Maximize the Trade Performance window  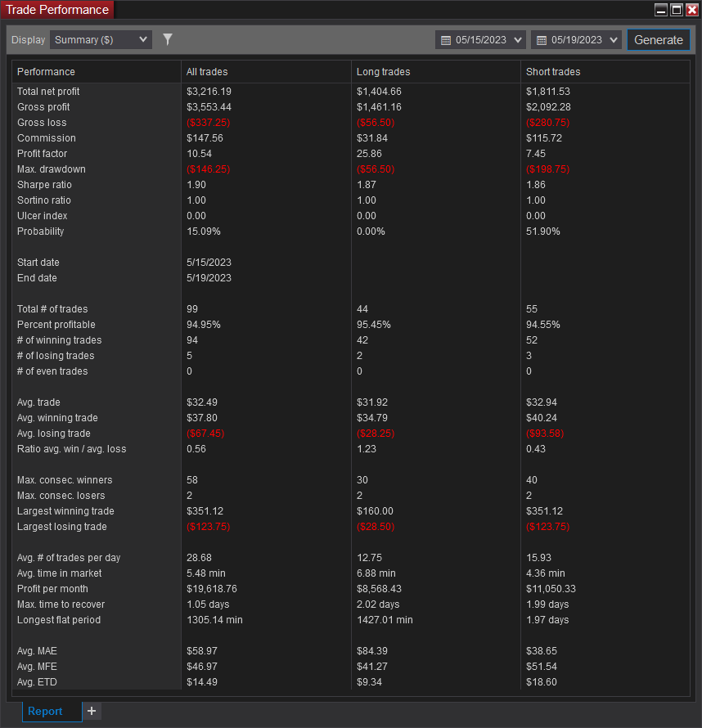tap(677, 10)
